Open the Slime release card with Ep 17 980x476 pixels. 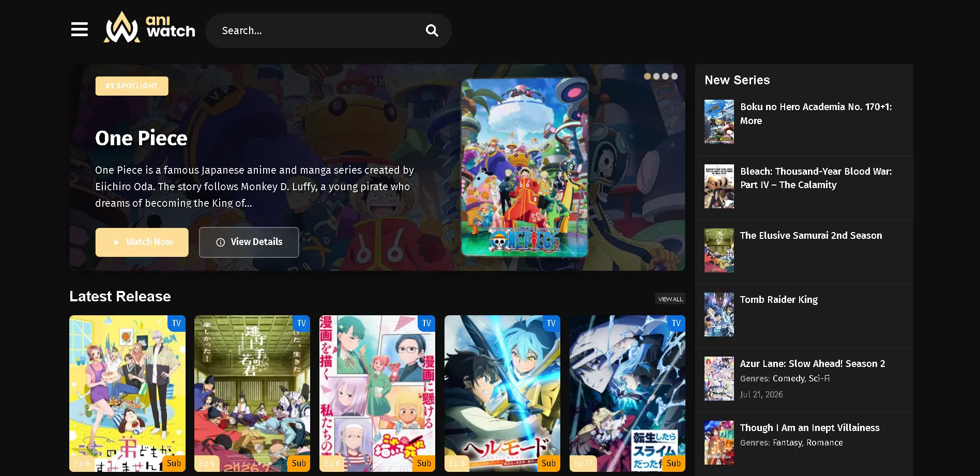click(x=627, y=393)
